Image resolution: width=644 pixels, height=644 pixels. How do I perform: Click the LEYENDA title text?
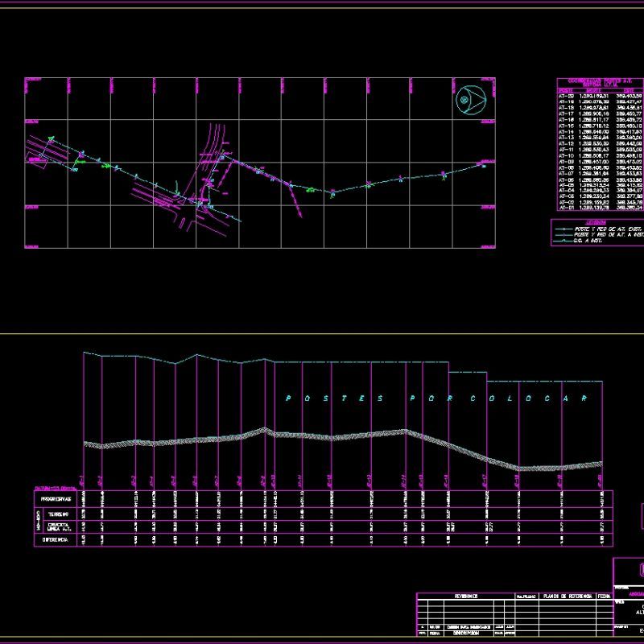tap(596, 221)
